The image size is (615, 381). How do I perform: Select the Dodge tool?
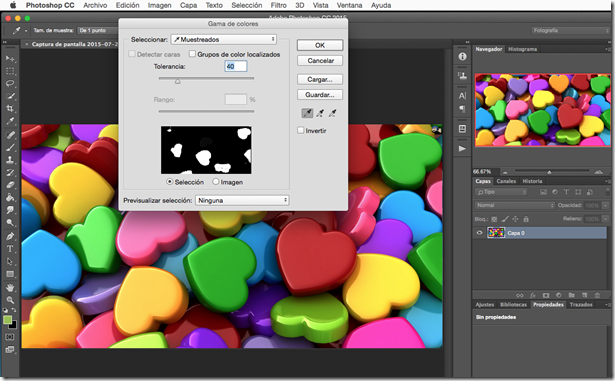(x=10, y=222)
